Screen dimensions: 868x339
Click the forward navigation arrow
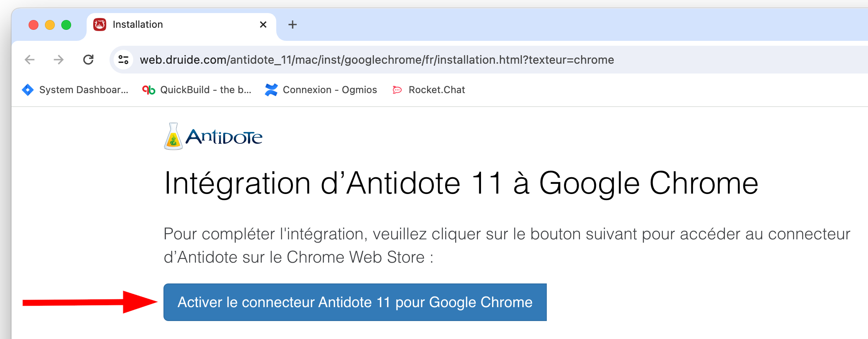(59, 60)
